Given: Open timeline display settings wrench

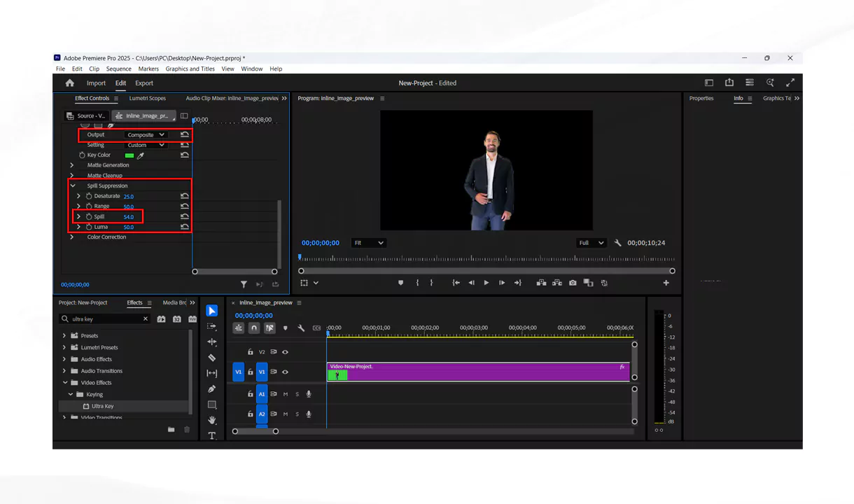Looking at the screenshot, I should coord(301,328).
